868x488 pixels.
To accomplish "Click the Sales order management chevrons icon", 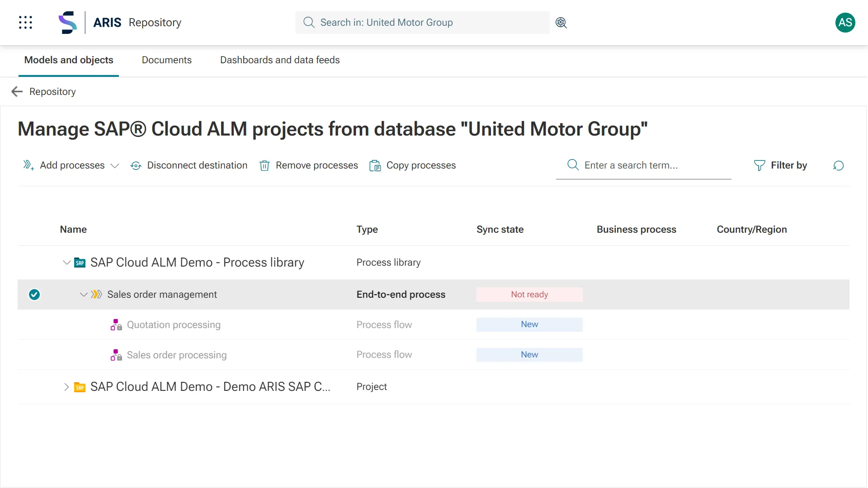I will point(96,295).
